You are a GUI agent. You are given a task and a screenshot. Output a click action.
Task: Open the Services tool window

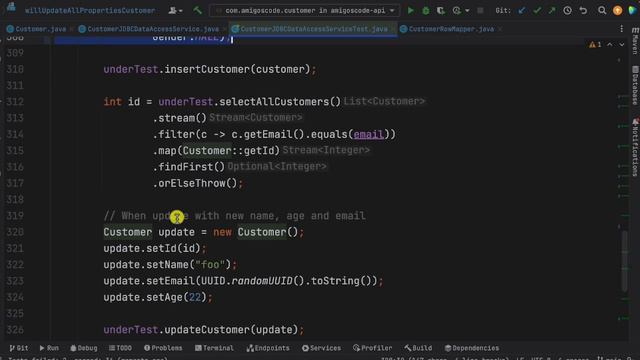[x=322, y=348]
